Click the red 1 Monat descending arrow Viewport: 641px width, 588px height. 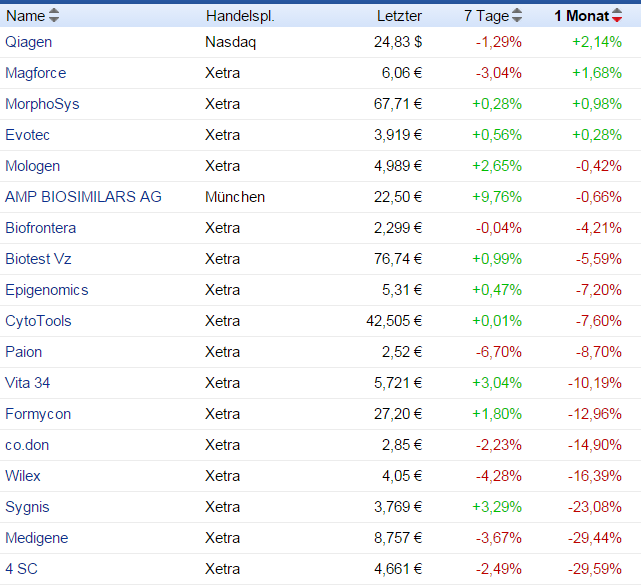point(617,19)
